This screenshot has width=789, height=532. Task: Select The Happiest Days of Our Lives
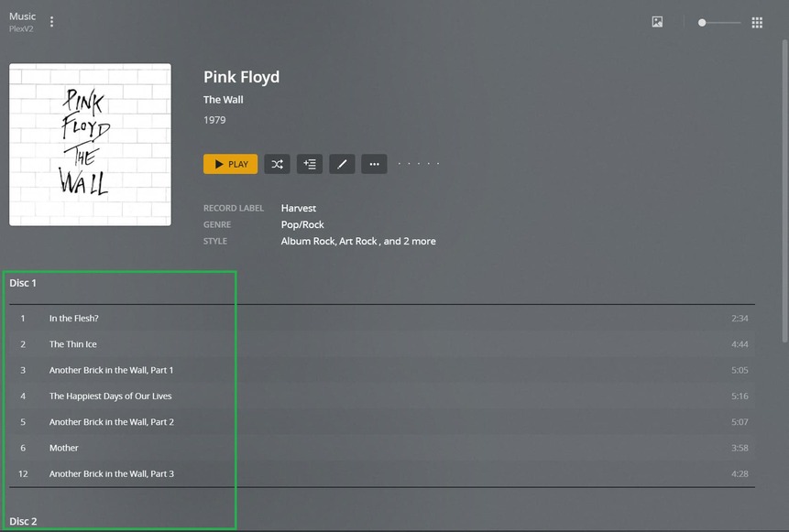coord(382,396)
